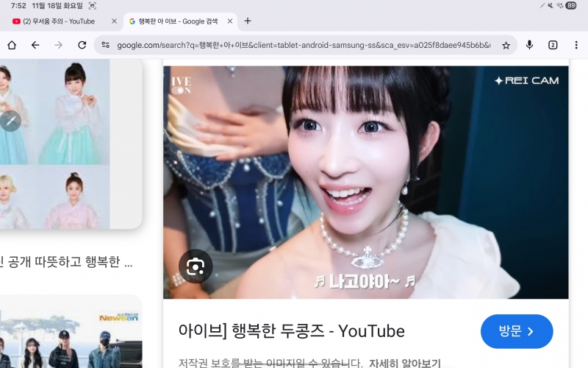
Task: Tap the pencil edit icon on left thumbnail
Action: point(10,121)
